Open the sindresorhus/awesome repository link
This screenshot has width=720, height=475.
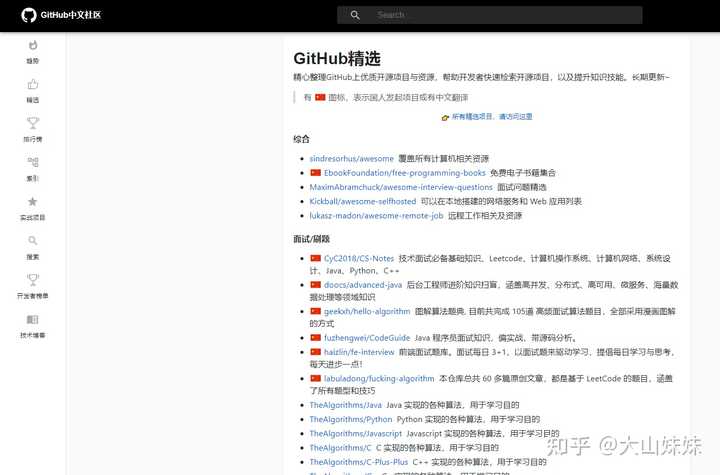click(x=351, y=158)
